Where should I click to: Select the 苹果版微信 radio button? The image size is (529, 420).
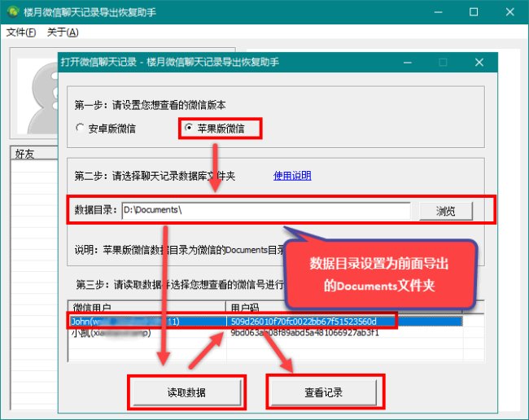coord(215,128)
